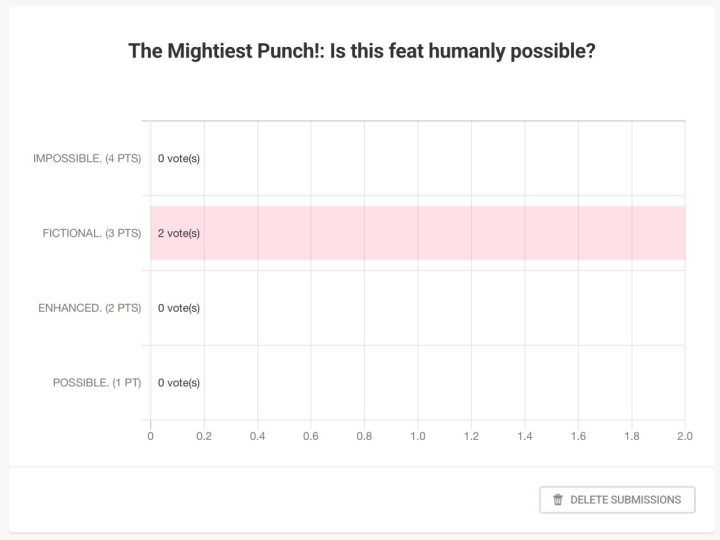The image size is (720, 540).
Task: Click the 1.6 axis tick label
Action: click(x=578, y=436)
